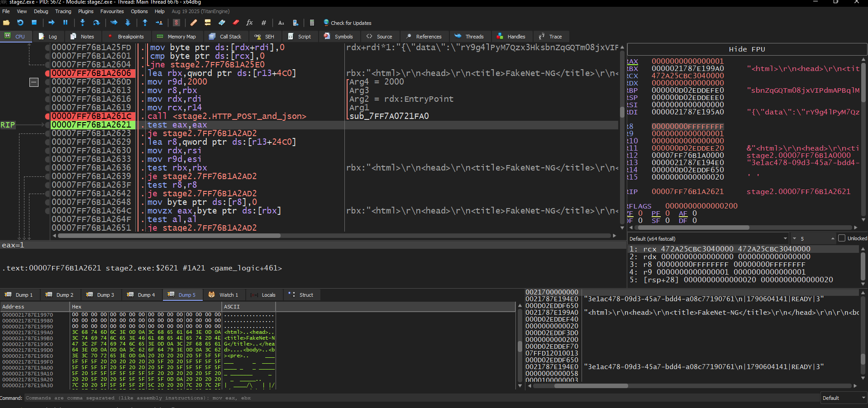This screenshot has height=408, width=868.
Task: Show the Comments list icon
Action: click(208, 23)
